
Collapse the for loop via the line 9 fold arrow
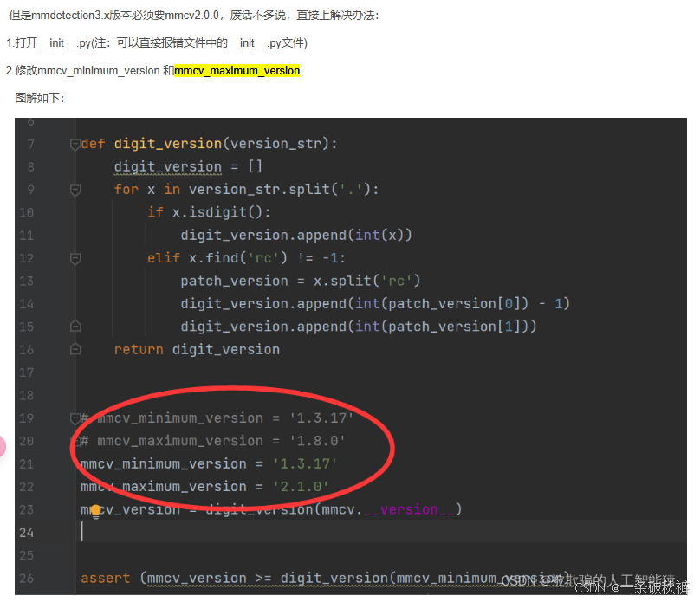pyautogui.click(x=75, y=189)
